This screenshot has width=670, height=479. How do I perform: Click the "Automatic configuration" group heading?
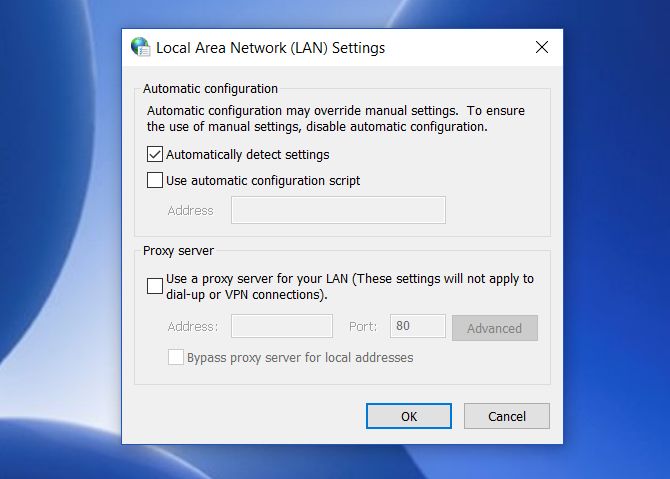click(x=210, y=89)
